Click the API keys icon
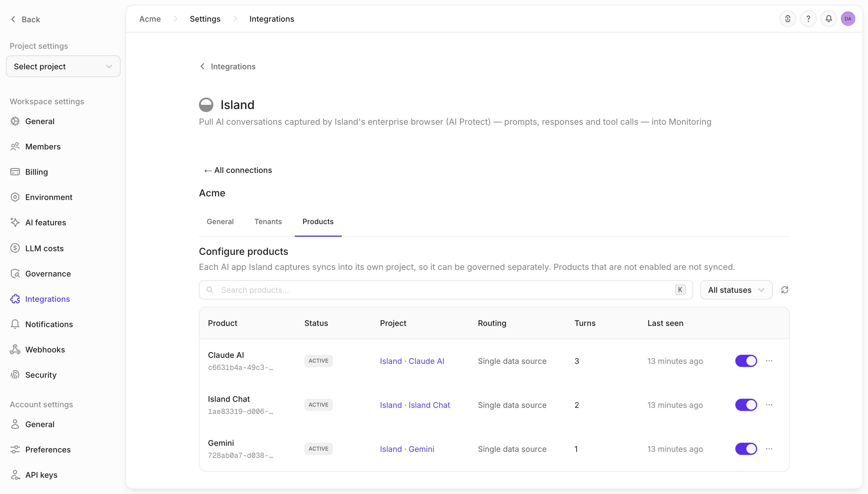Viewport: 868px width, 494px height. tap(15, 475)
